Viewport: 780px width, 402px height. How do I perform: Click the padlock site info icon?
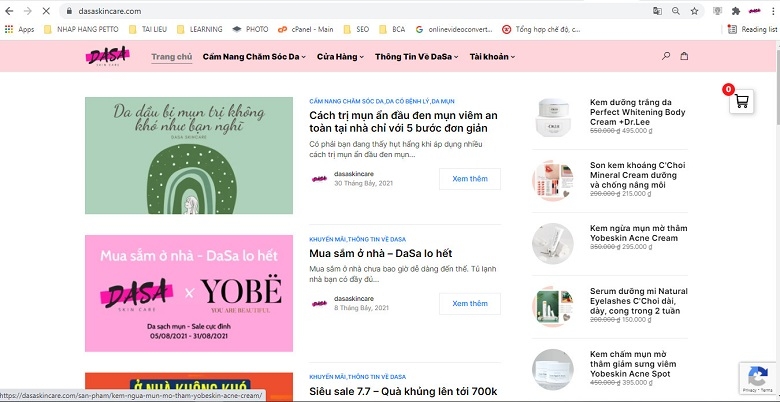69,11
